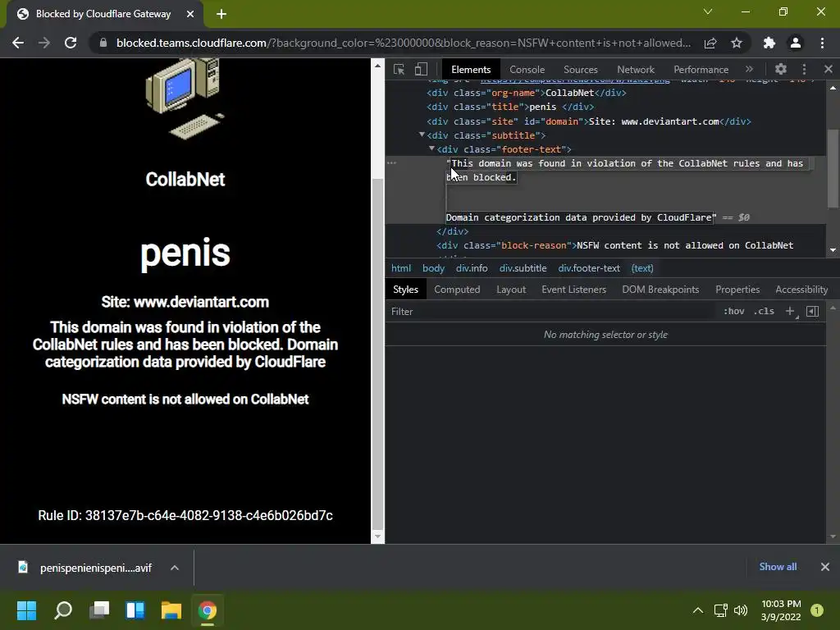Click the browser back arrow
Image resolution: width=840 pixels, height=630 pixels.
click(x=18, y=43)
